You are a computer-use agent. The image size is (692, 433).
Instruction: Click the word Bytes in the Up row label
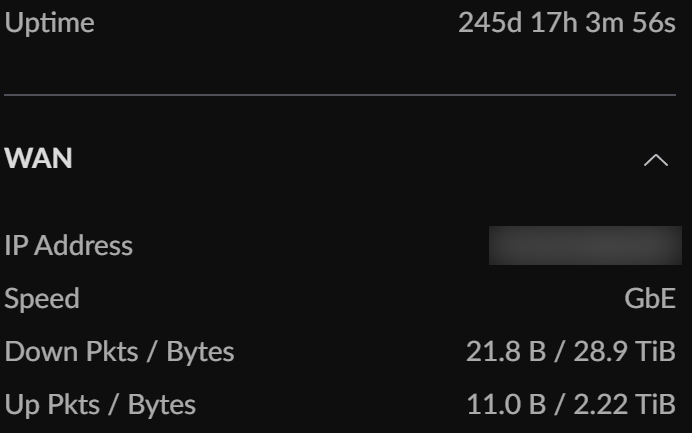161,405
